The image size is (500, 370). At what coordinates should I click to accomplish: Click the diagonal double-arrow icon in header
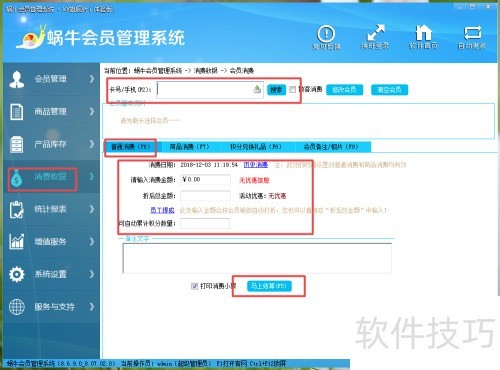(x=375, y=33)
